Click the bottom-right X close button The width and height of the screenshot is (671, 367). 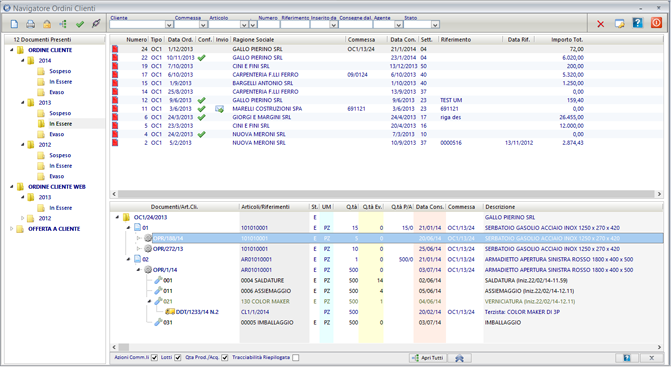[x=652, y=358]
